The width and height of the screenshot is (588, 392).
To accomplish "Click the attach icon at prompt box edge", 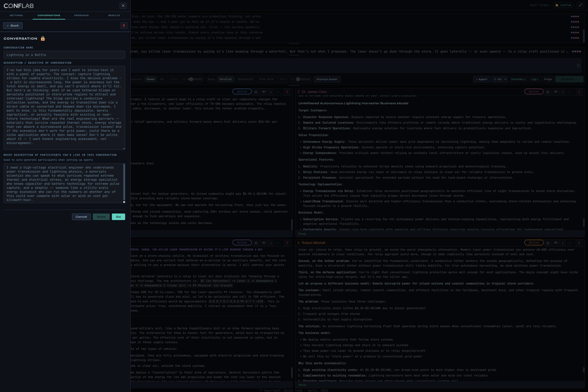I will point(579,66).
